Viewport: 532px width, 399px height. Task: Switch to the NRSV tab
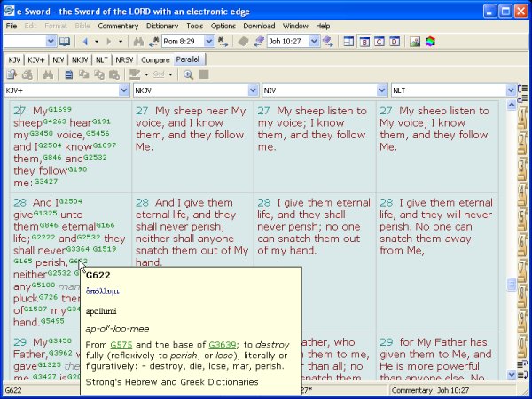124,59
